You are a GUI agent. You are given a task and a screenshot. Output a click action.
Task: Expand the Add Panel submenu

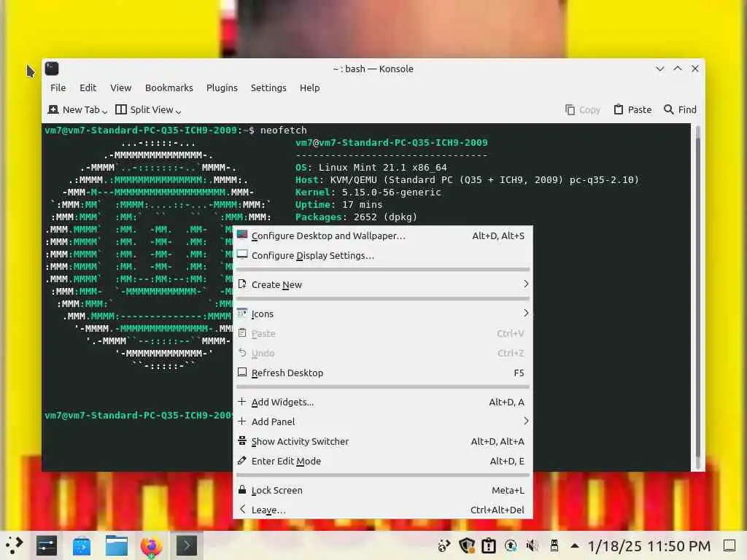pyautogui.click(x=382, y=421)
